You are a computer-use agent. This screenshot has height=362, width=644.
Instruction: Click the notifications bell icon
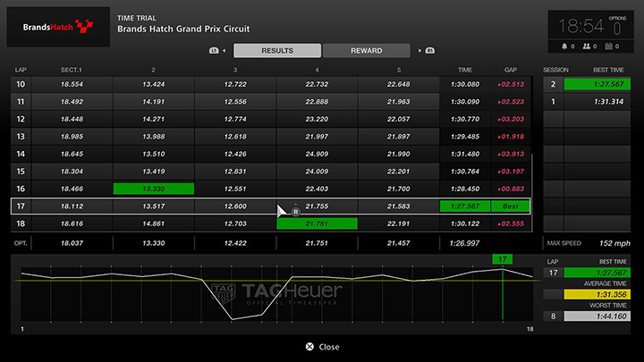[x=564, y=46]
